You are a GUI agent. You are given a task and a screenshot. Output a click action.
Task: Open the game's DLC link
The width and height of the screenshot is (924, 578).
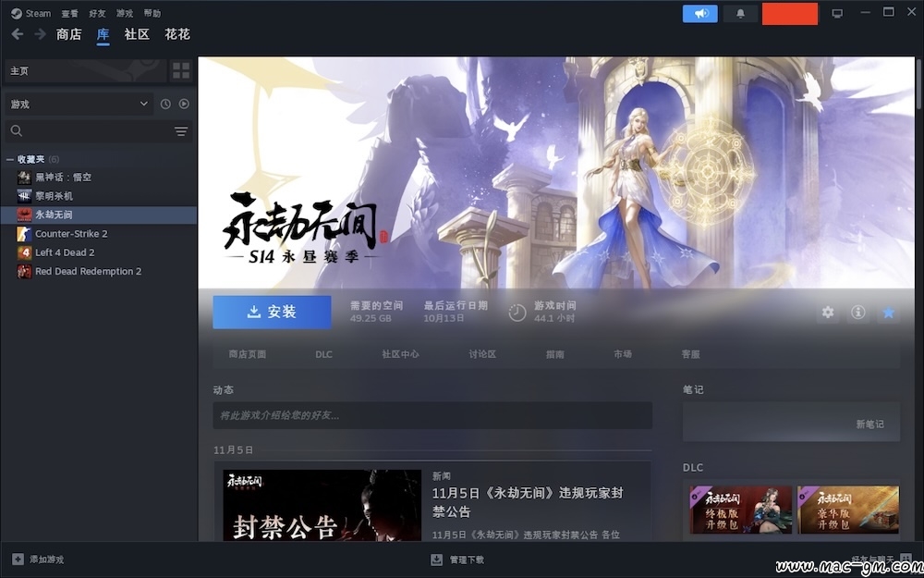coord(323,354)
